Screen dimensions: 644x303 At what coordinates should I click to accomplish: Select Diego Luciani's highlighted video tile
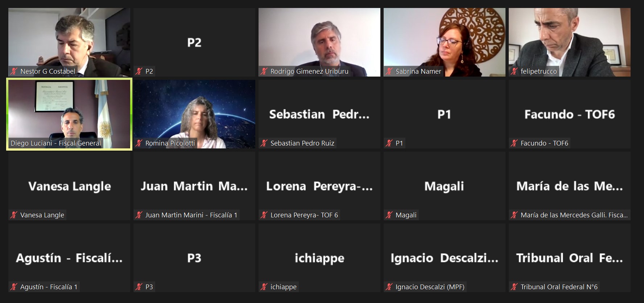[x=69, y=114]
